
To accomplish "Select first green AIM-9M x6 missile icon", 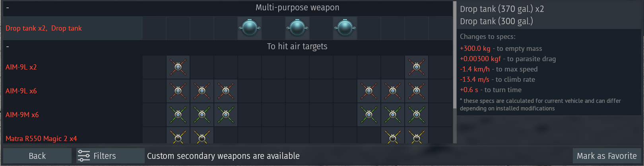I will (178, 115).
